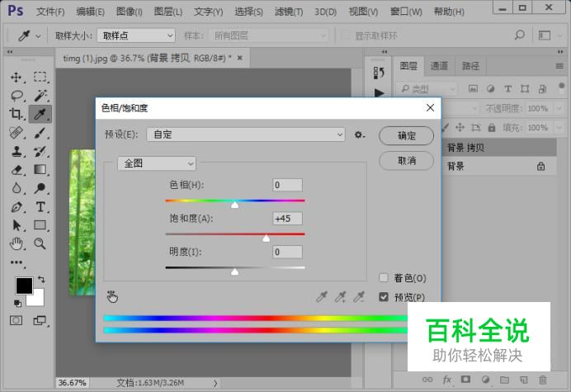Image resolution: width=571 pixels, height=392 pixels.
Task: Select the Eraser tool
Action: [17, 170]
